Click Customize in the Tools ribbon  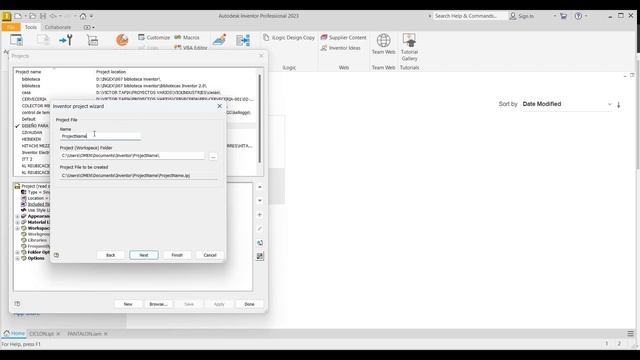pyautogui.click(x=154, y=37)
